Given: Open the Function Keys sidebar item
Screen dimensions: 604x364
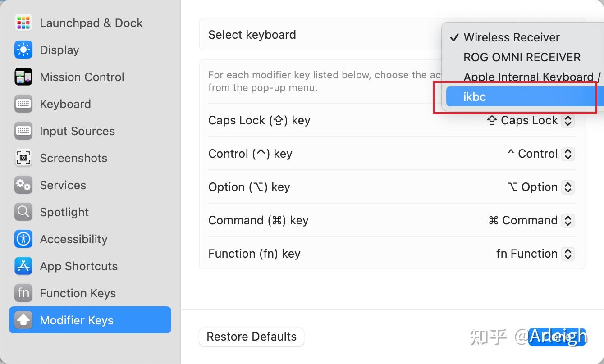Looking at the screenshot, I should tap(78, 293).
